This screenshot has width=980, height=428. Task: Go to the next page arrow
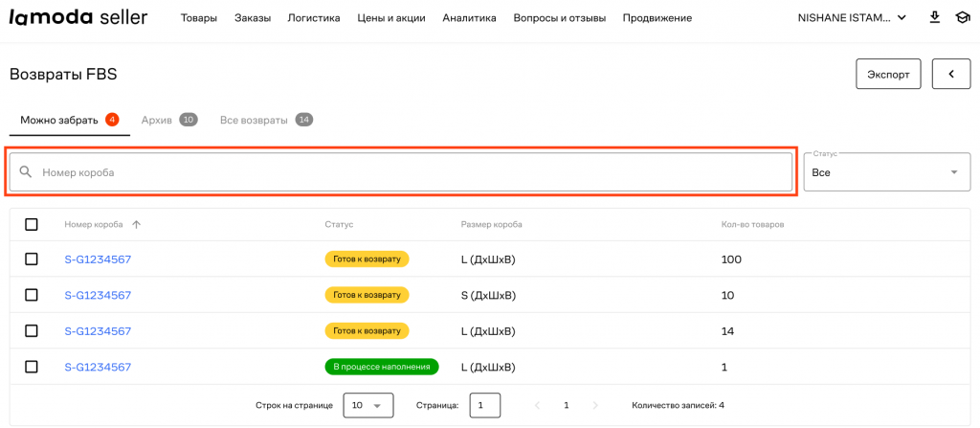coord(595,405)
